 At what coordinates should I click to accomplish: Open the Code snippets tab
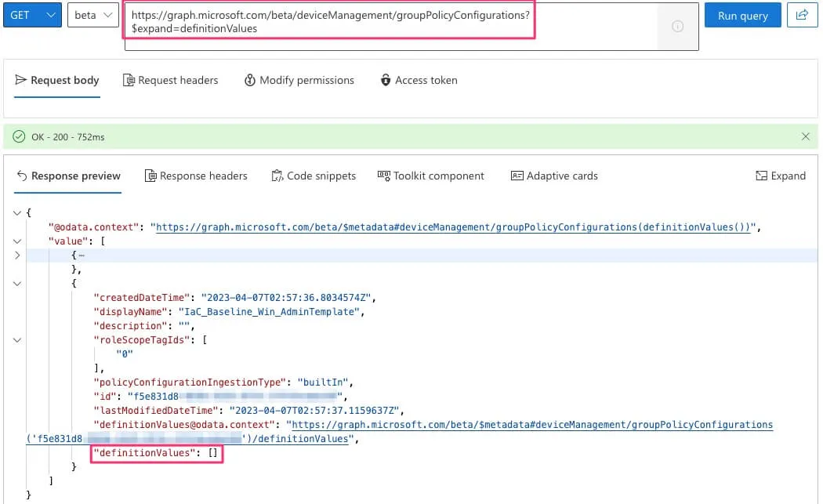point(314,176)
